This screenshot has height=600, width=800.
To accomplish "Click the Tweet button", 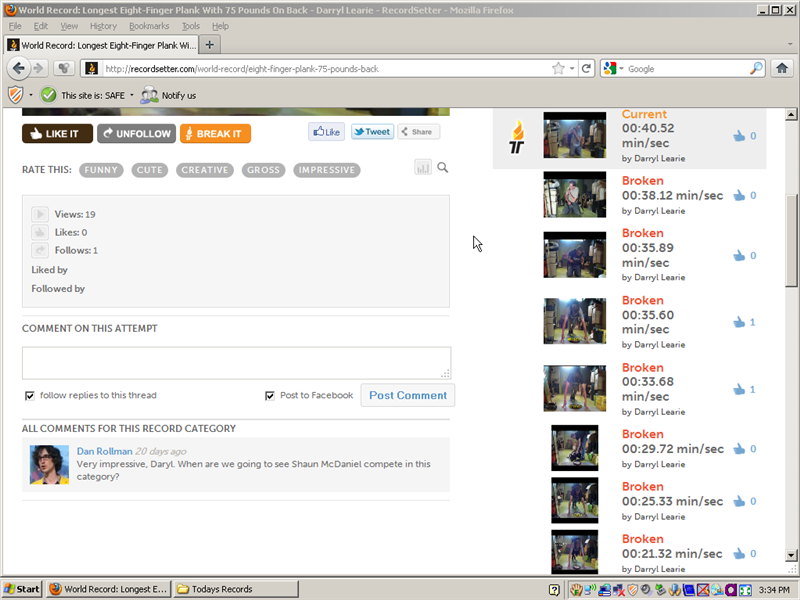I will 372,132.
